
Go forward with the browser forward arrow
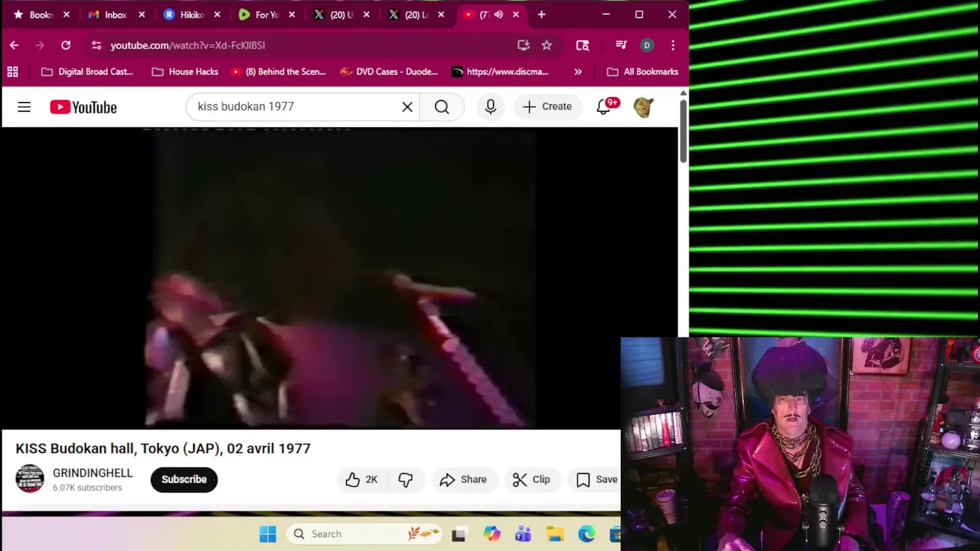(40, 45)
